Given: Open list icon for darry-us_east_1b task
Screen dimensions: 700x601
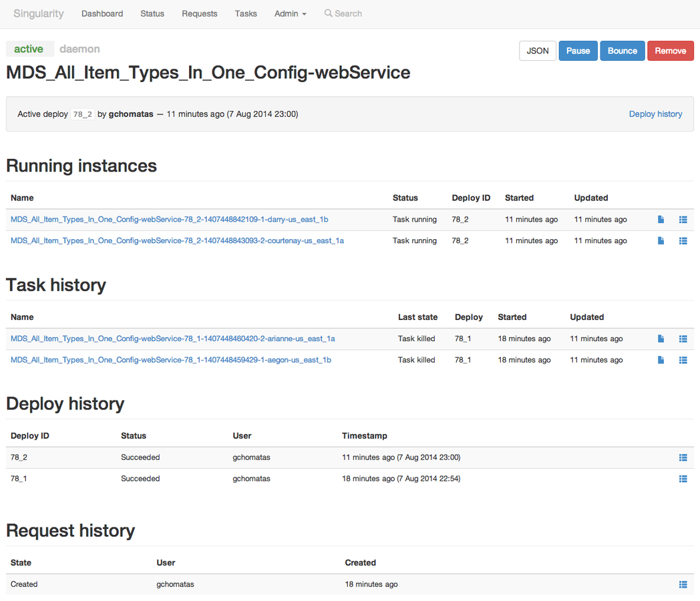Looking at the screenshot, I should click(683, 220).
